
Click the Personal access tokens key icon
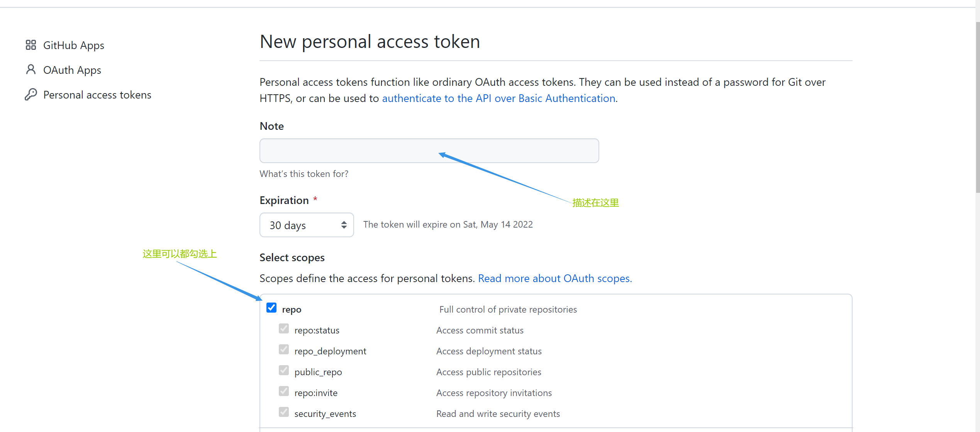(x=31, y=94)
